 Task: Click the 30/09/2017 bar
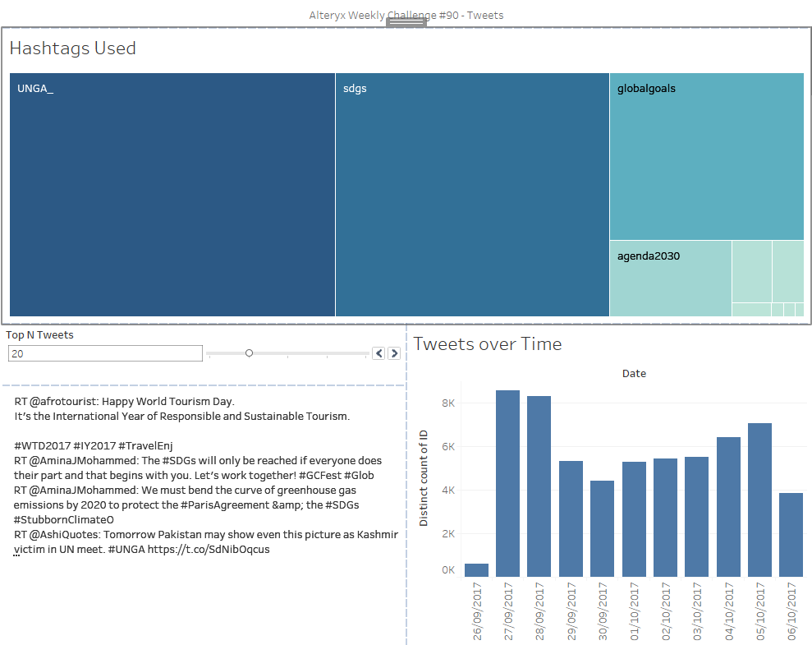[603, 528]
